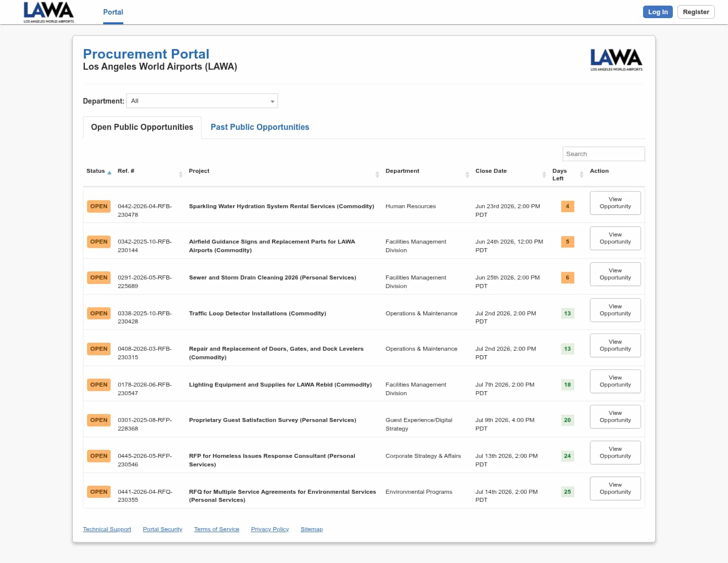Image resolution: width=728 pixels, height=563 pixels.
Task: Switch to Past Public Opportunities tab
Action: [260, 127]
